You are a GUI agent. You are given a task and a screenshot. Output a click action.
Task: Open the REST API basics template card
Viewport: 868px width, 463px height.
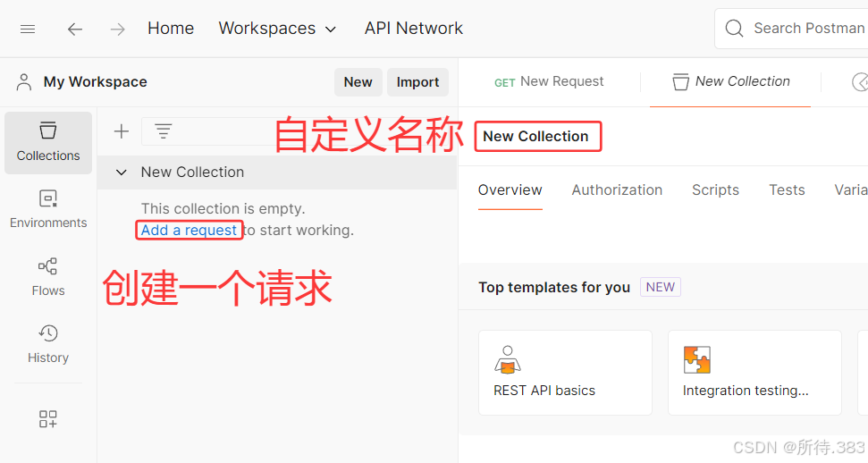coord(565,373)
